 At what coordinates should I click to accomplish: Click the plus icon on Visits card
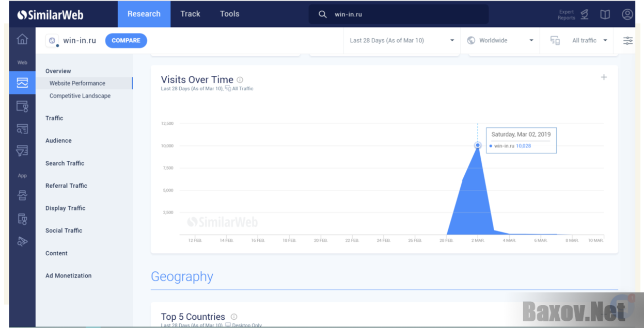604,77
